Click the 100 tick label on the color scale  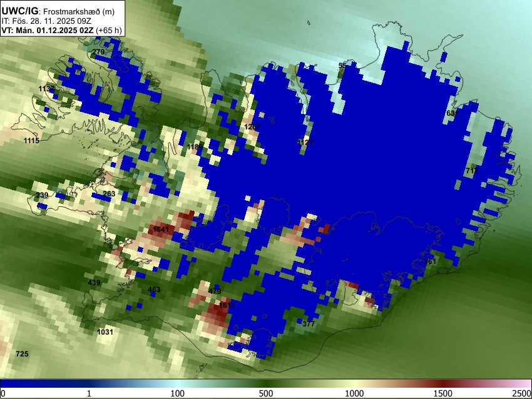pos(177,393)
